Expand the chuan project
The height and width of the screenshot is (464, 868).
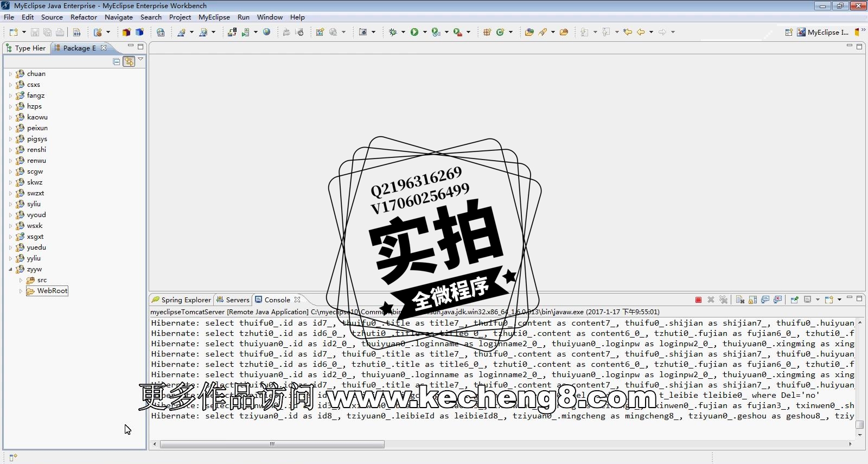(10, 74)
